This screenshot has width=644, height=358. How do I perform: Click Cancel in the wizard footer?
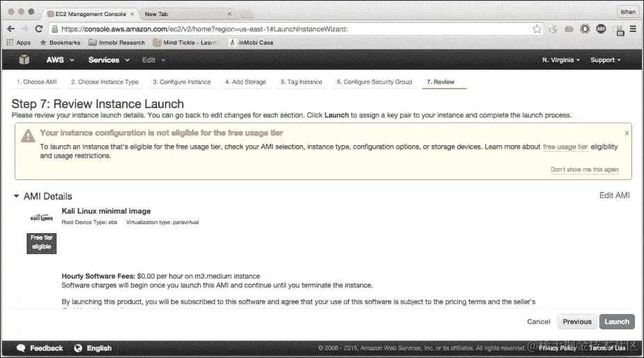coord(539,322)
